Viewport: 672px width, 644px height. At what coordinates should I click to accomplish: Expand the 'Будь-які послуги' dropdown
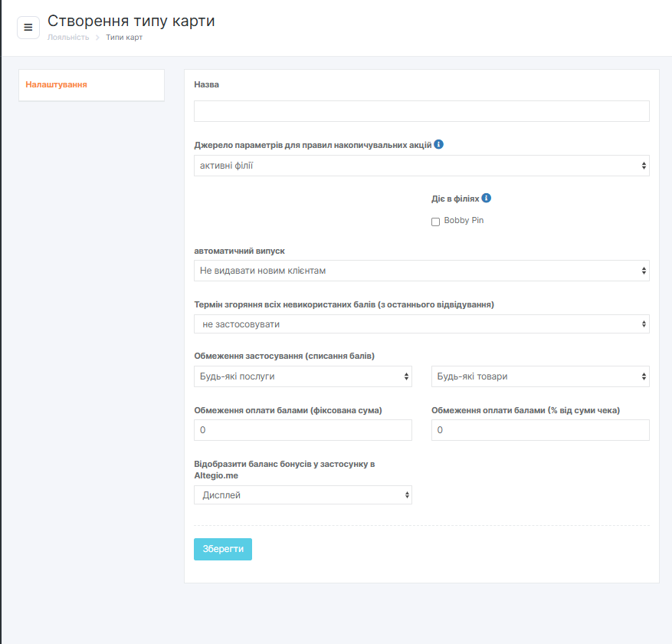303,376
